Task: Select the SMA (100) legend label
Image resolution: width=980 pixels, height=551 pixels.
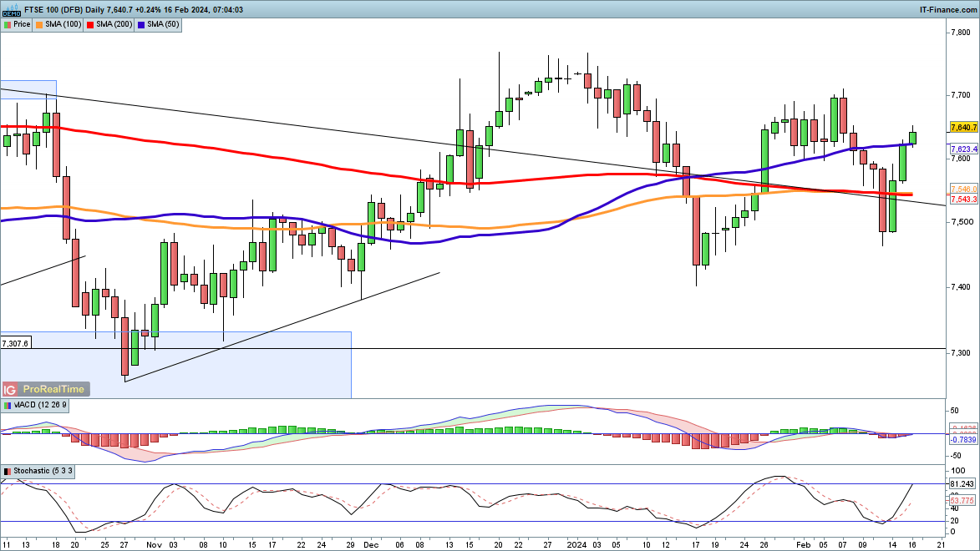Action: 63,24
